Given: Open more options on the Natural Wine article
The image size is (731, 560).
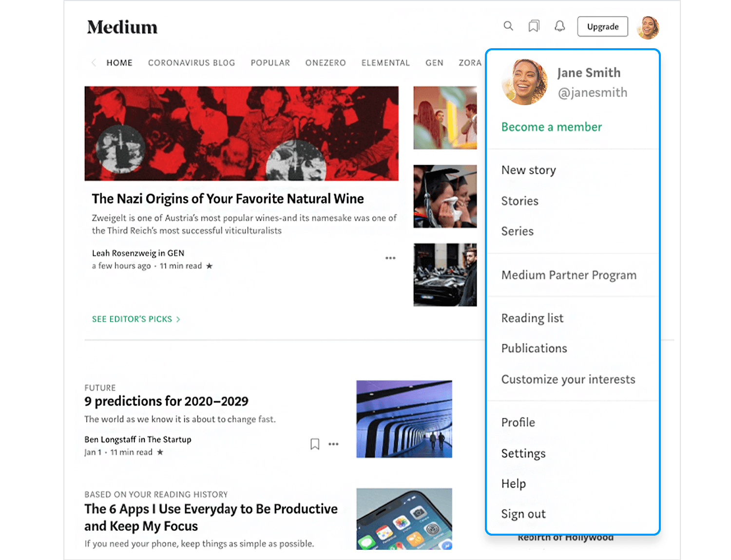Looking at the screenshot, I should click(390, 258).
